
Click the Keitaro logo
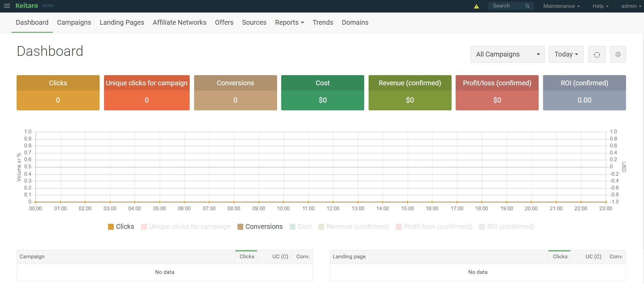point(27,6)
